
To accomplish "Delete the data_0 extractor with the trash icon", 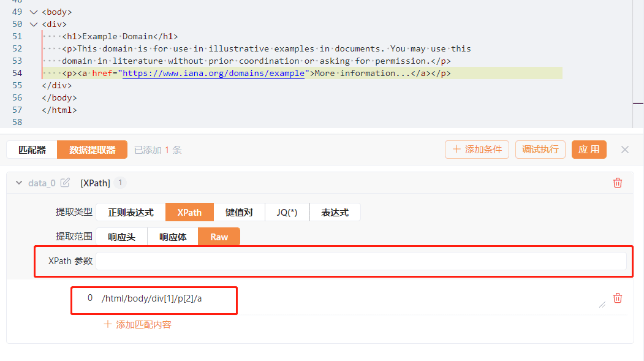I will pyautogui.click(x=618, y=183).
